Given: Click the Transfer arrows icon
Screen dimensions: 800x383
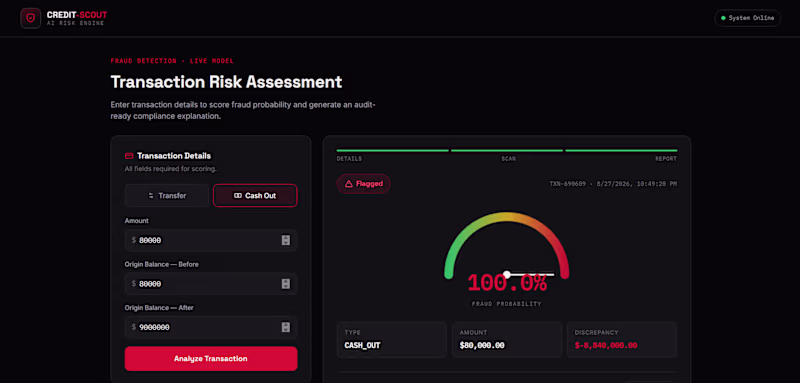Looking at the screenshot, I should (151, 195).
